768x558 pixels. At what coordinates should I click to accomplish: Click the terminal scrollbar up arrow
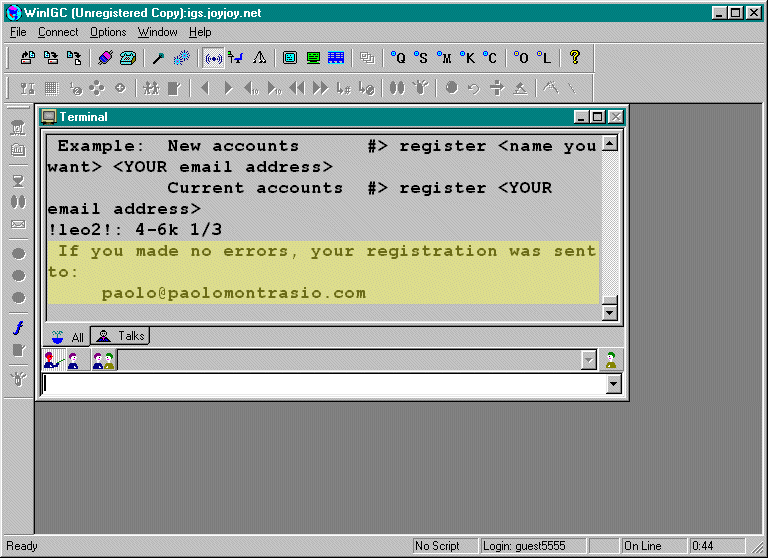[609, 144]
